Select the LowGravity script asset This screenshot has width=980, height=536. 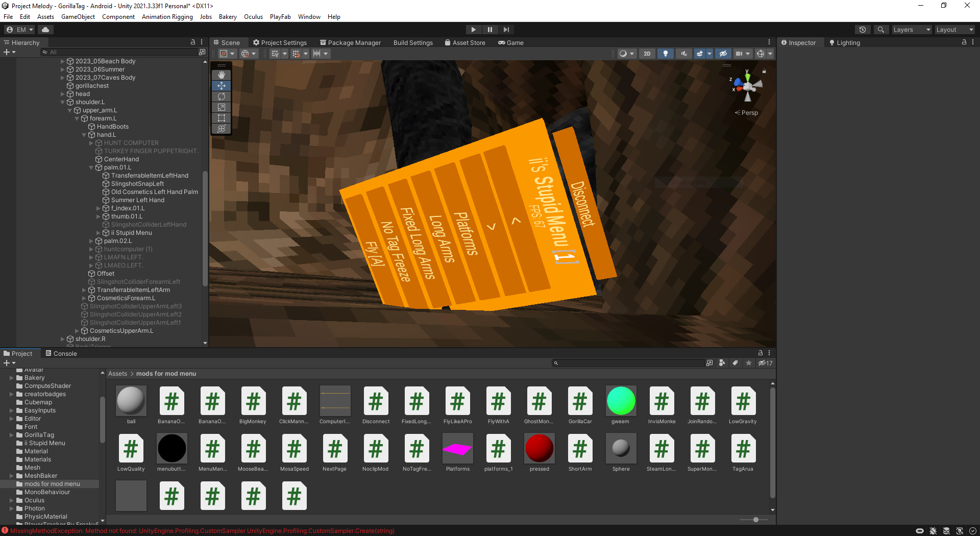pos(743,406)
